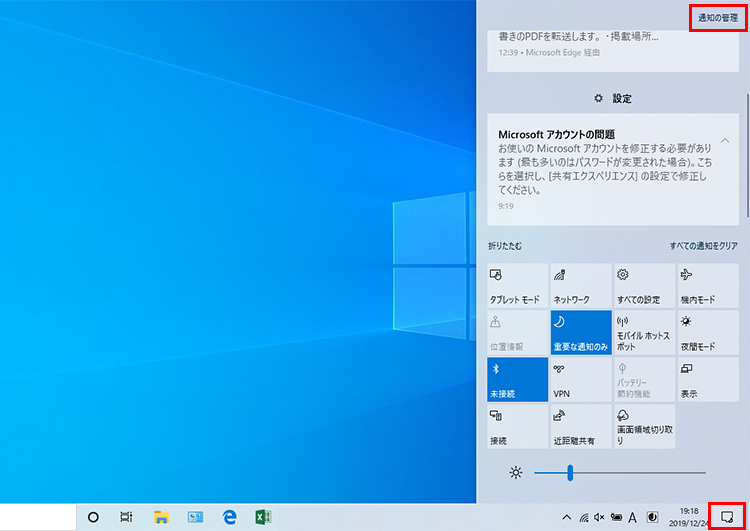Open the 接続 (Connect) tile
This screenshot has height=531, width=750.
pos(518,427)
